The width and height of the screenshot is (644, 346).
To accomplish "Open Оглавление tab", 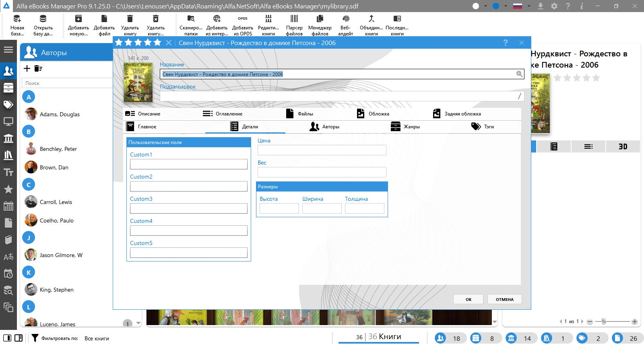I will (223, 114).
